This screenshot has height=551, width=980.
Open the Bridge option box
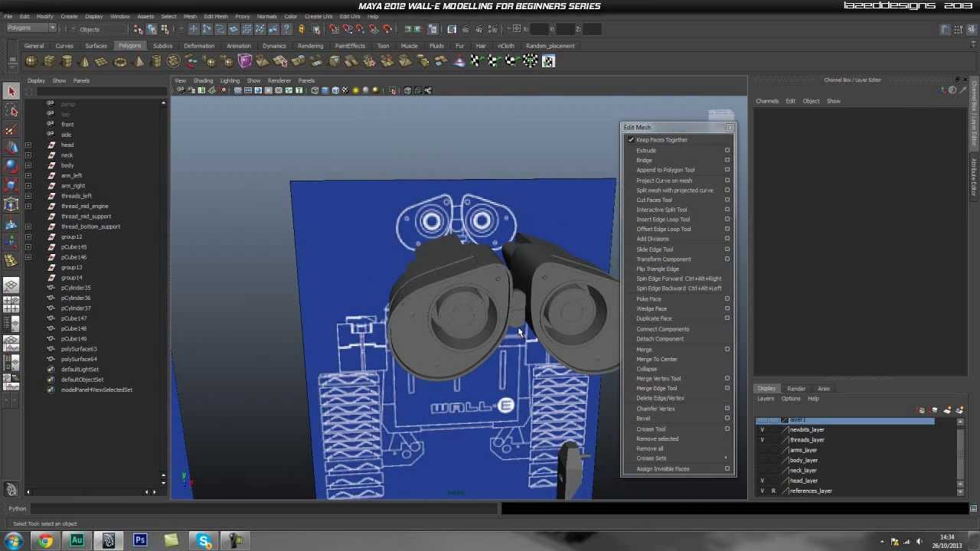click(x=727, y=160)
